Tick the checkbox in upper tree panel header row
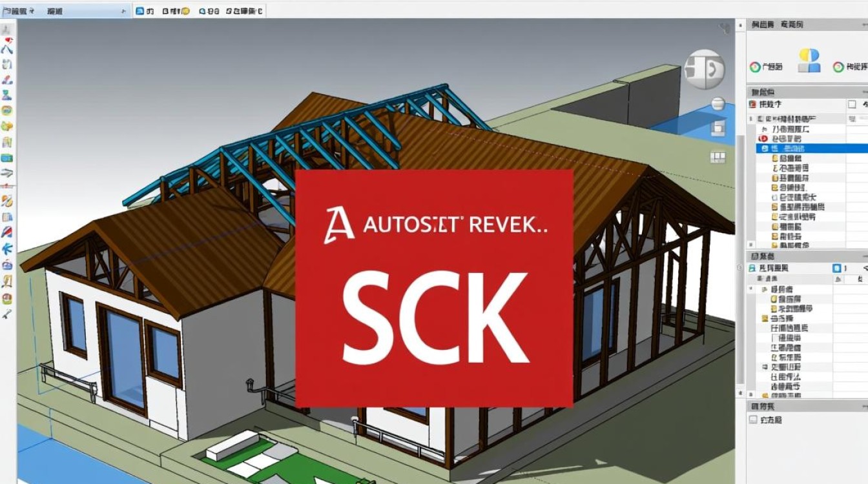 coord(852,104)
